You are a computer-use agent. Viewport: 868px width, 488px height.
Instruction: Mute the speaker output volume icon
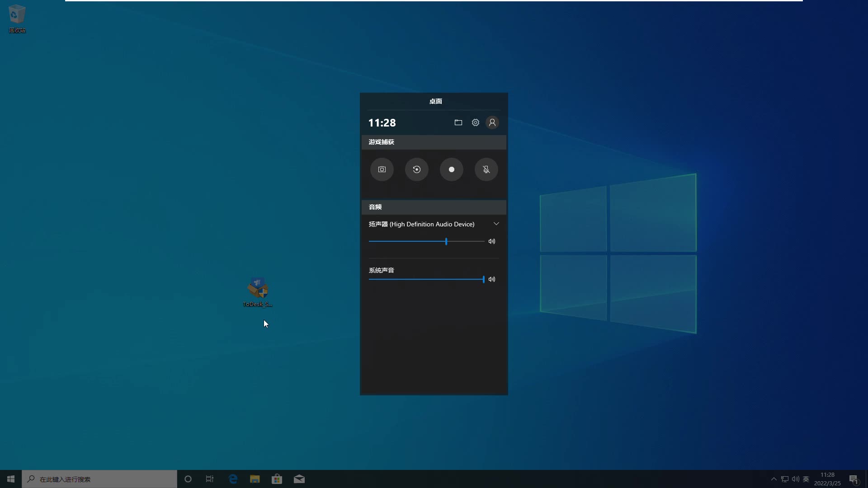coord(492,241)
